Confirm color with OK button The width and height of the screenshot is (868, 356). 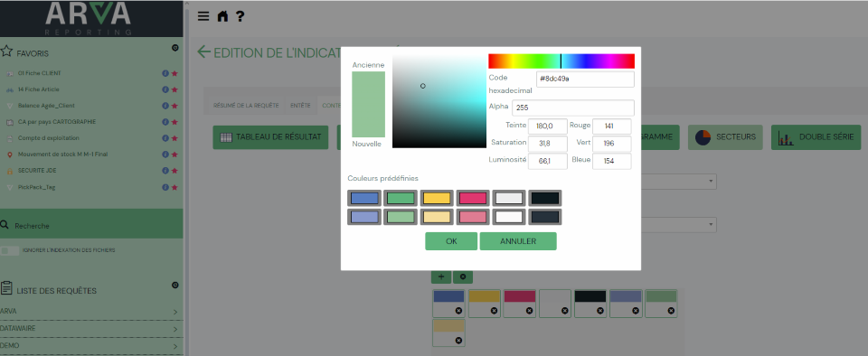451,241
